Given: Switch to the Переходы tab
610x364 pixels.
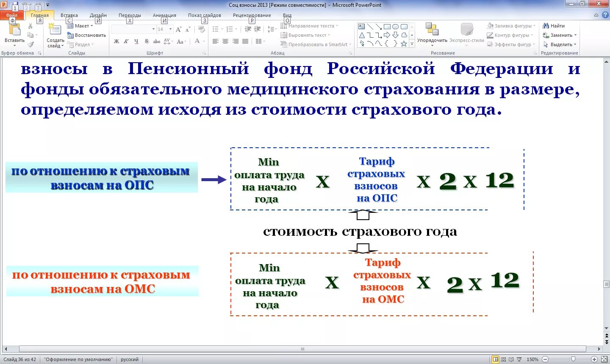Looking at the screenshot, I should [x=130, y=15].
